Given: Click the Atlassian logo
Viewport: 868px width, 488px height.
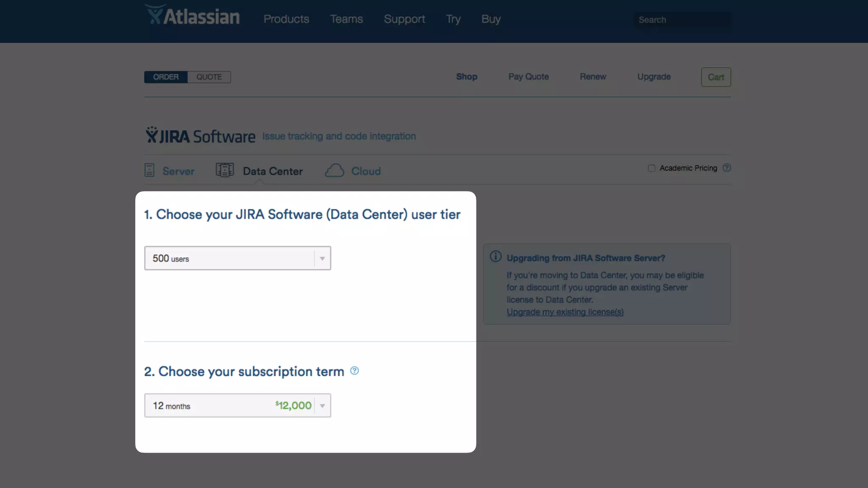Looking at the screenshot, I should (192, 15).
